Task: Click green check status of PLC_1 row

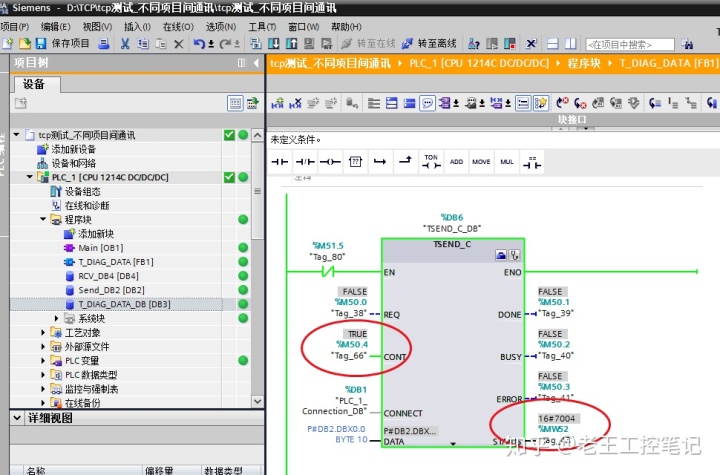Action: [x=229, y=177]
